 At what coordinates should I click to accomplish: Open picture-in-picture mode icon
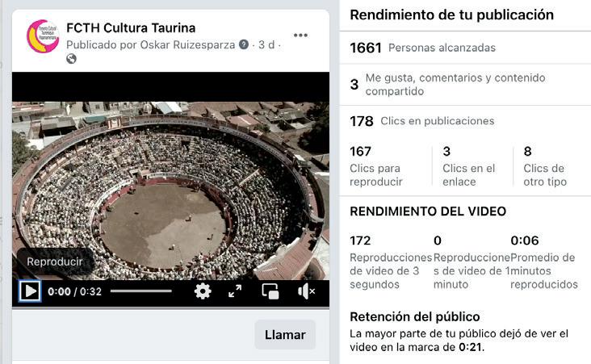pyautogui.click(x=270, y=291)
